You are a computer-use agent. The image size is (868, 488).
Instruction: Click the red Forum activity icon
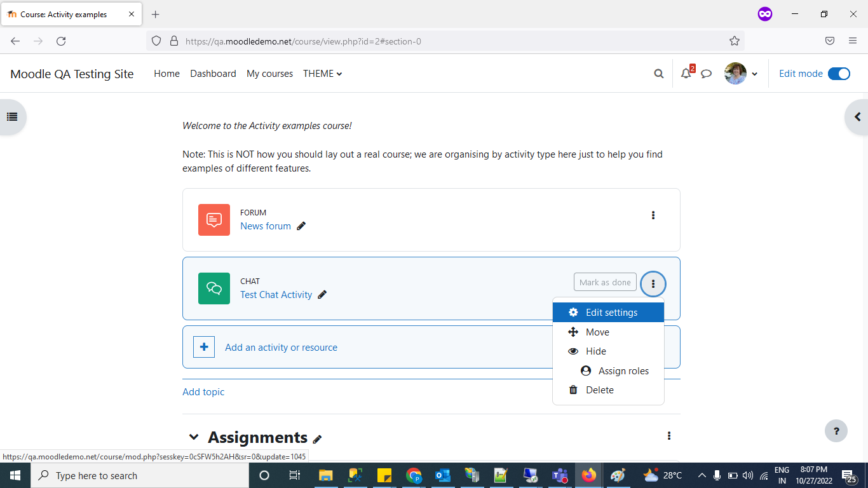214,220
